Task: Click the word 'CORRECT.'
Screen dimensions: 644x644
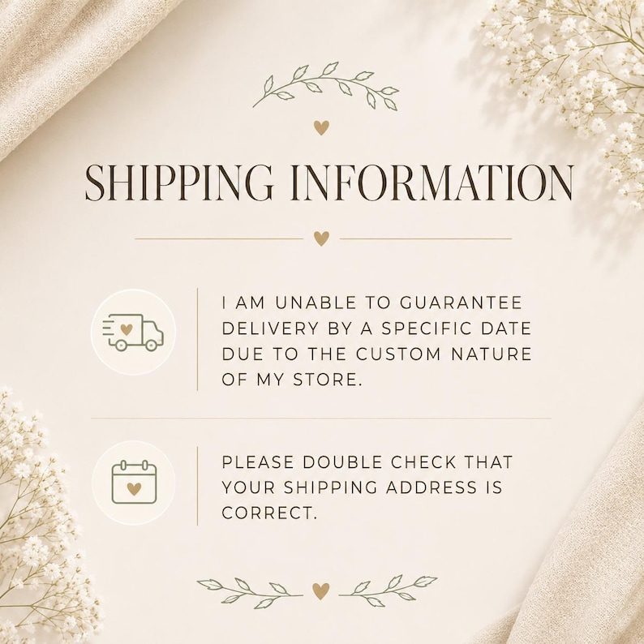Action: pos(269,513)
